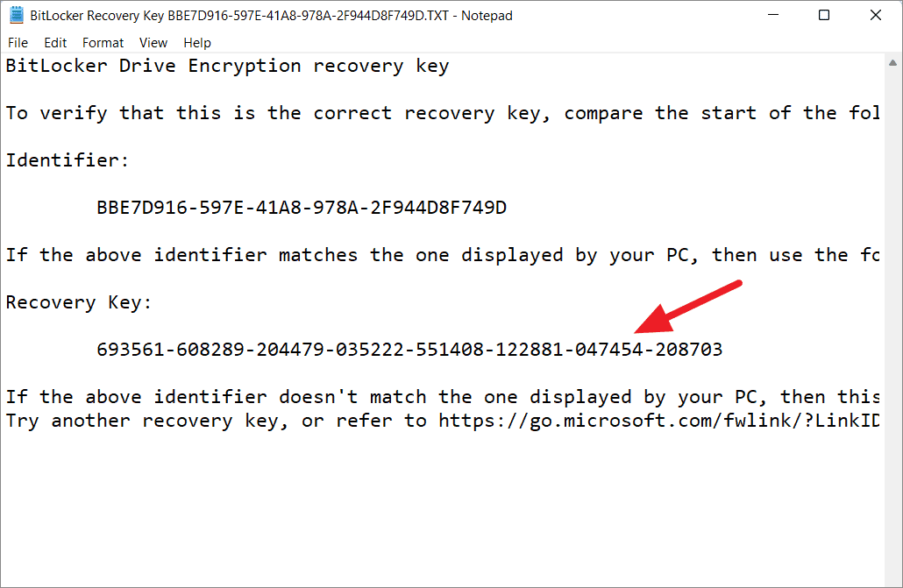Click the heading 'BitLocker Drive Encryption recovery key'

(x=227, y=67)
